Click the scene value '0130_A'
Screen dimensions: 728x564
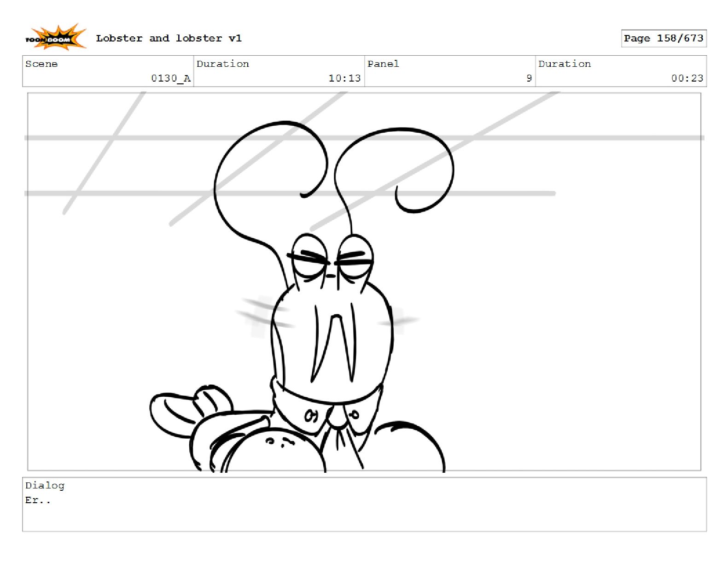171,78
